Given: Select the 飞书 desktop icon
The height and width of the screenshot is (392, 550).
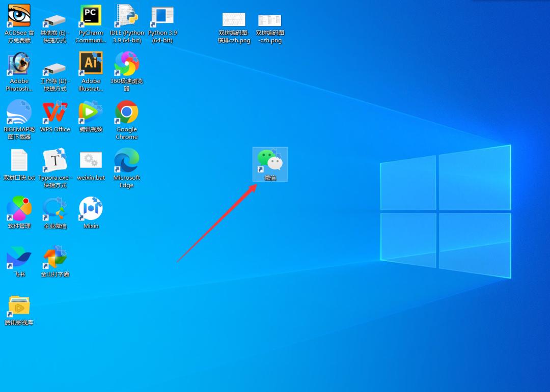Looking at the screenshot, I should coord(19,257).
